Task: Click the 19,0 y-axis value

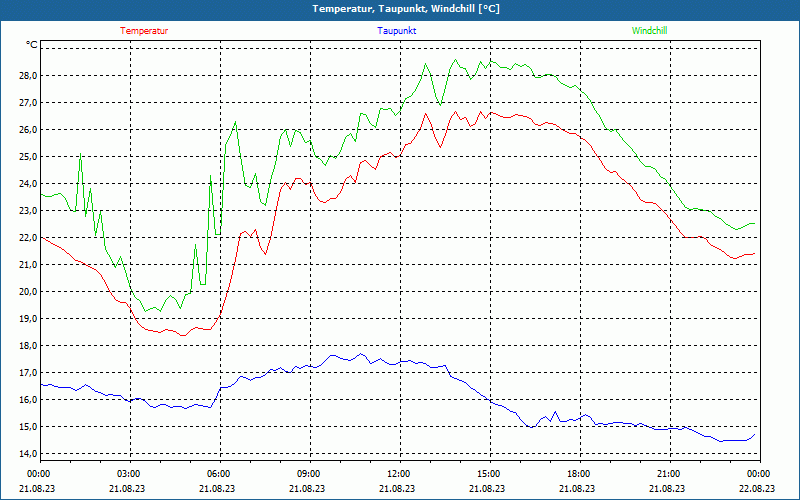Action: (x=28, y=319)
